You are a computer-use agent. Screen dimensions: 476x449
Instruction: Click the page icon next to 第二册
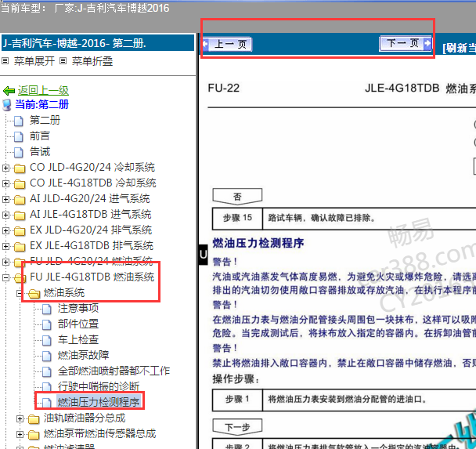coord(19,121)
